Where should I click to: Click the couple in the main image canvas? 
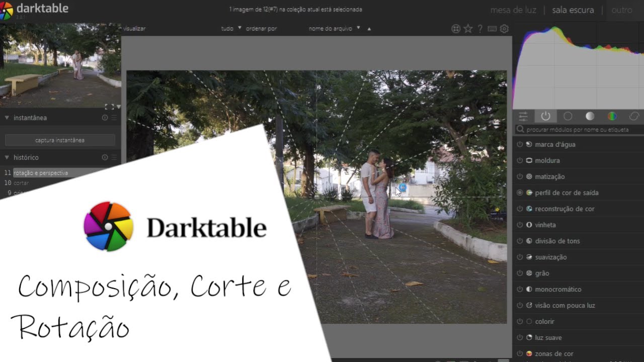click(377, 194)
